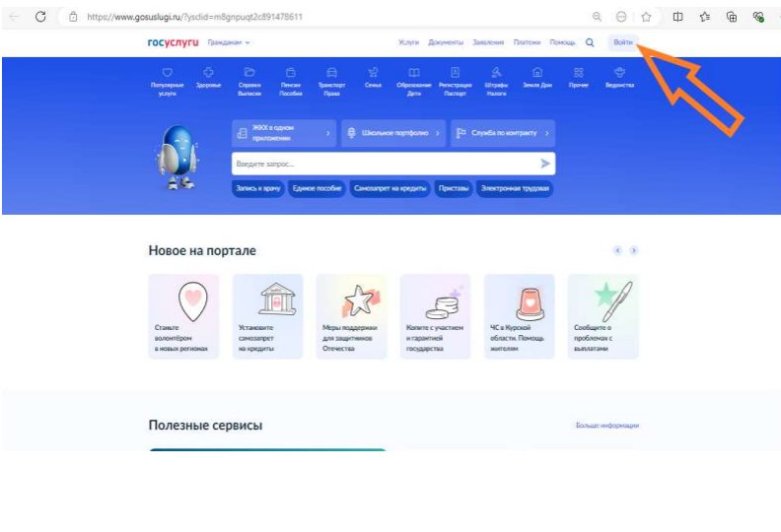Screen dimensions: 781x532
Task: Open the Штрафы Налоги category
Action: 496,82
